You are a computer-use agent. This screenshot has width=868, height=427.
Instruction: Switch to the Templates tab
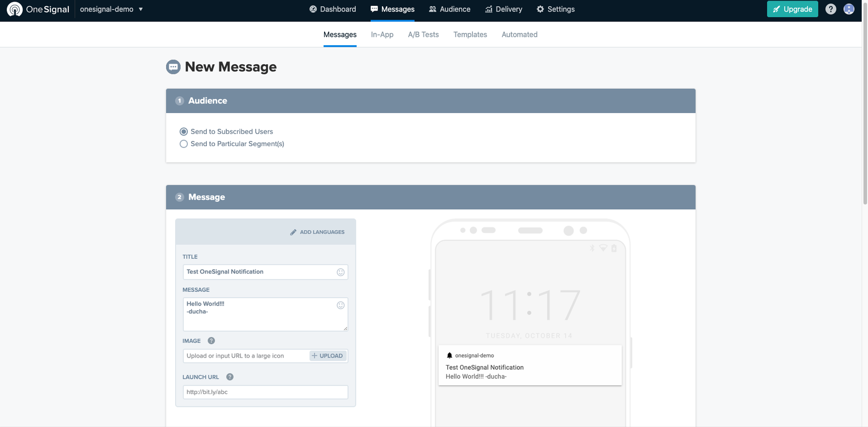[x=470, y=35]
